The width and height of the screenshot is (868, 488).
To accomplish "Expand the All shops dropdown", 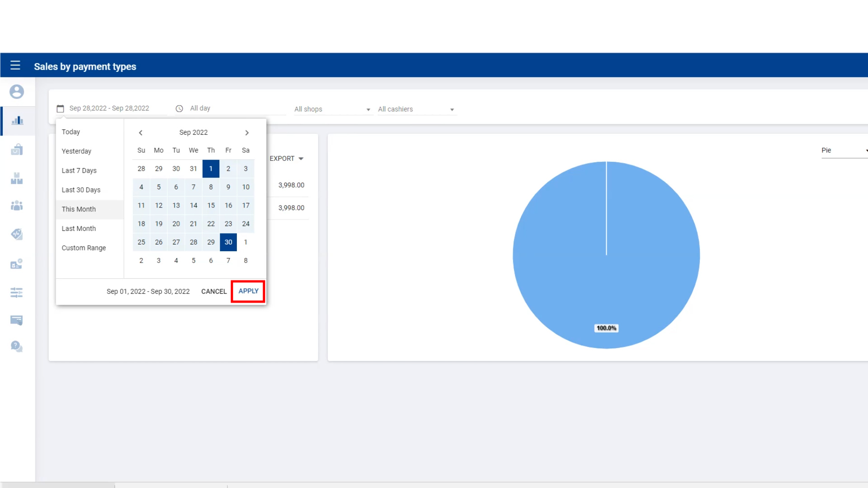I will [332, 109].
